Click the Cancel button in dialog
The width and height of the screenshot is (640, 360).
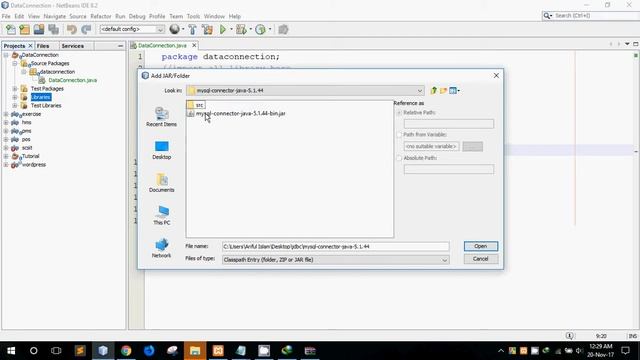coord(481,259)
